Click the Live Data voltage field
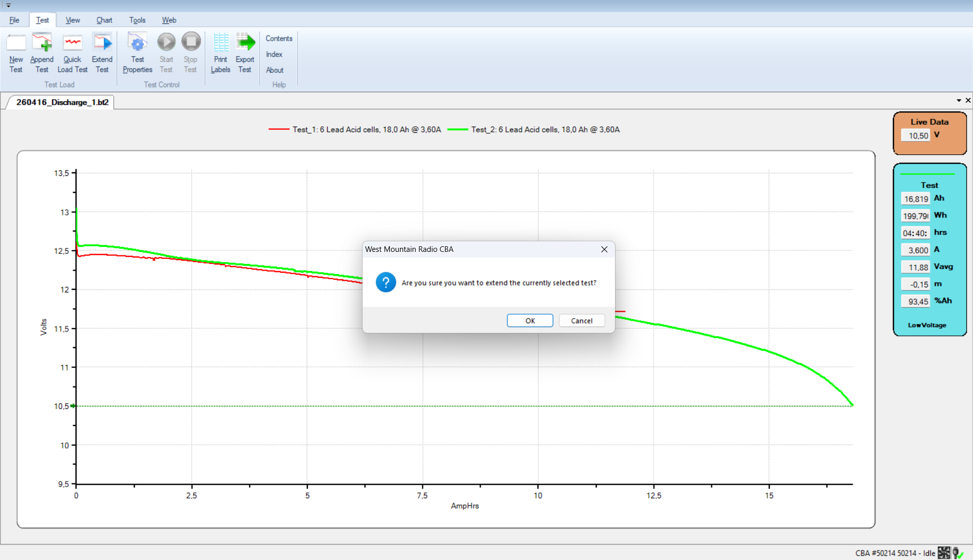Image resolution: width=973 pixels, height=560 pixels. [x=915, y=136]
